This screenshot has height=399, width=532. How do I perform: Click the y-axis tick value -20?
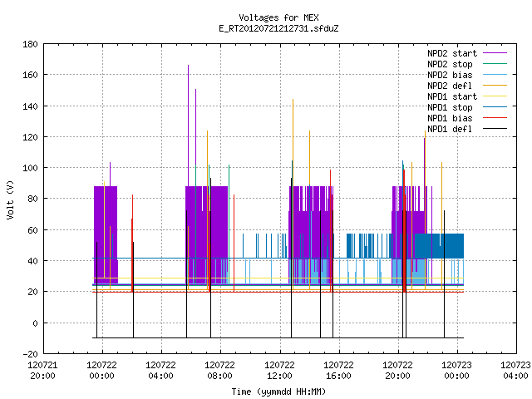tap(30, 354)
